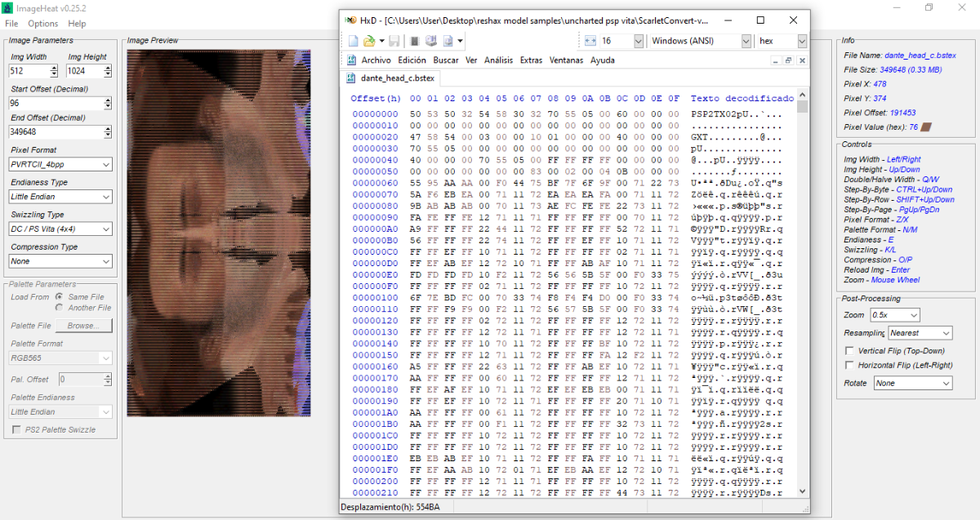Viewport: 980px width, 520px height.
Task: Expand the Swizzling Type dropdown
Action: (x=60, y=229)
